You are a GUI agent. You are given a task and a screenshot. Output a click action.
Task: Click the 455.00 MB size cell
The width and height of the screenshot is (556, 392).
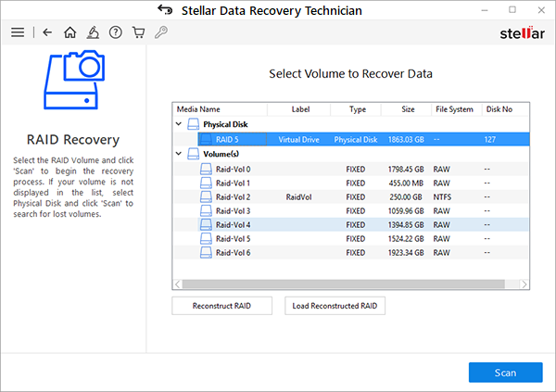[406, 183]
